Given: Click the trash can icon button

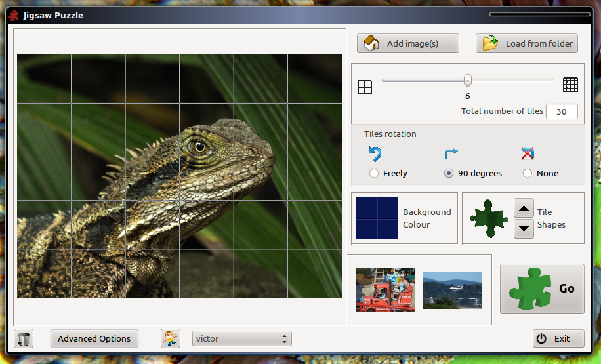Looking at the screenshot, I should coord(24,338).
